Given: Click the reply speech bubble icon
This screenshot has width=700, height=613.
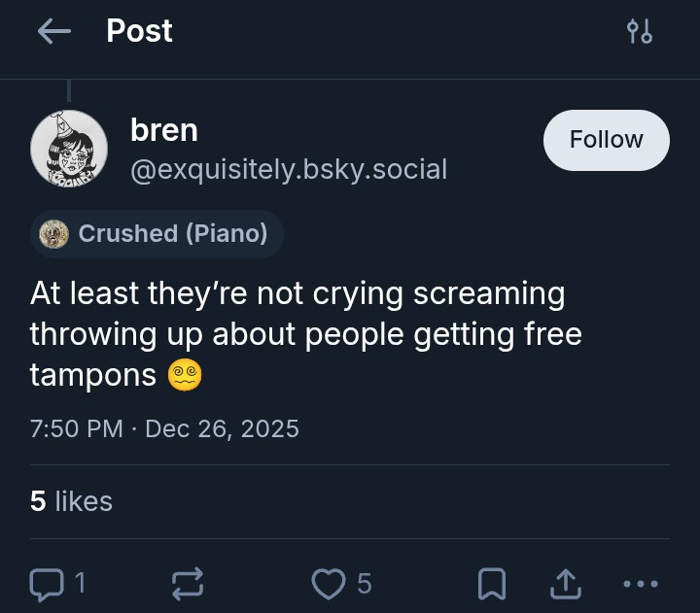Looking at the screenshot, I should 46,583.
